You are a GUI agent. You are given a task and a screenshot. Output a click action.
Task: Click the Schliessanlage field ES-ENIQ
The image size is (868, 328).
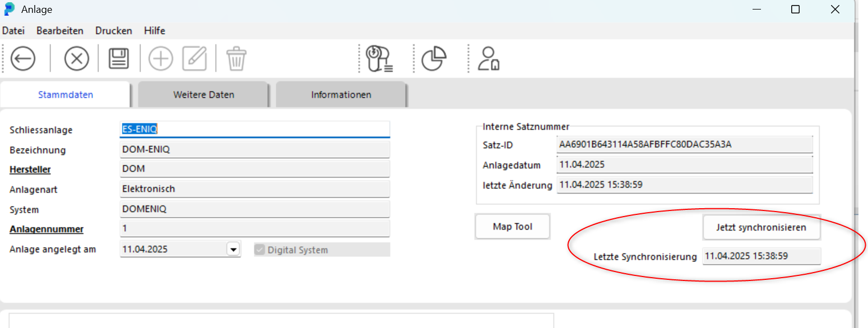pyautogui.click(x=255, y=129)
